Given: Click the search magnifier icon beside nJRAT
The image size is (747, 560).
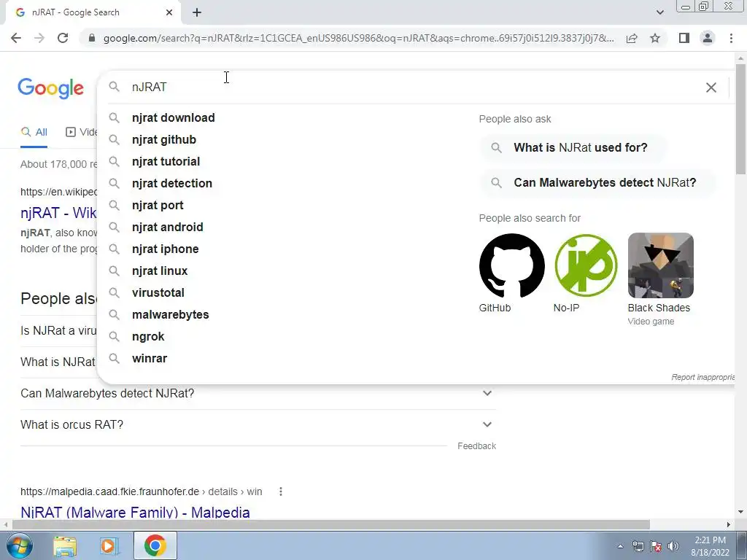Looking at the screenshot, I should (114, 87).
